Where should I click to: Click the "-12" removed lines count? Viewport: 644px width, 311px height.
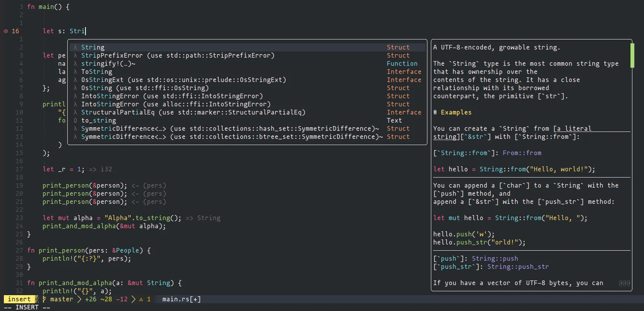[121, 299]
